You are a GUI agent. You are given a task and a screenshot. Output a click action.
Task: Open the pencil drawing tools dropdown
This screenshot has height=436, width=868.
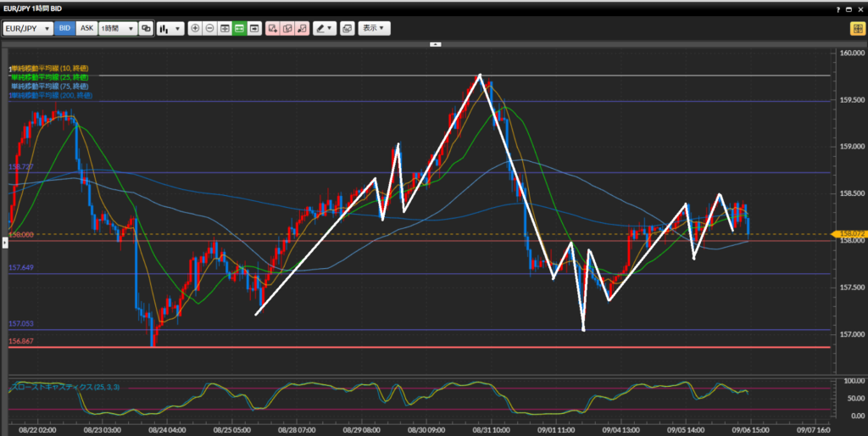[x=325, y=28]
